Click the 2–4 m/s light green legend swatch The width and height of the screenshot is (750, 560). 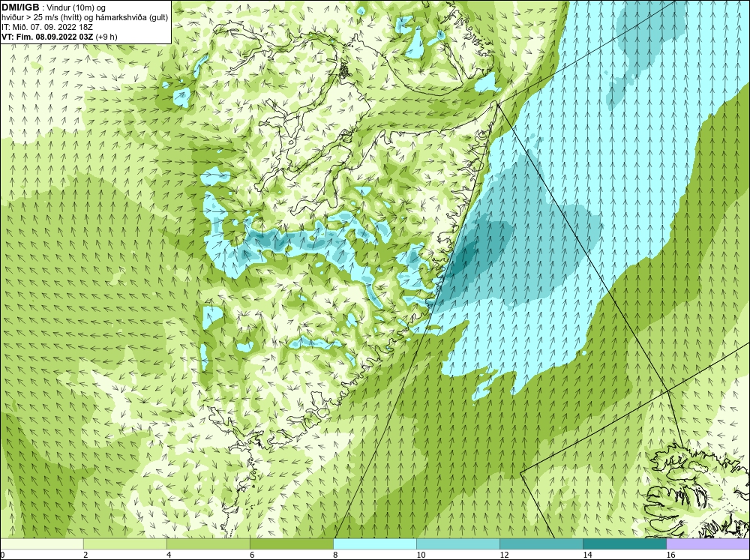(x=124, y=544)
